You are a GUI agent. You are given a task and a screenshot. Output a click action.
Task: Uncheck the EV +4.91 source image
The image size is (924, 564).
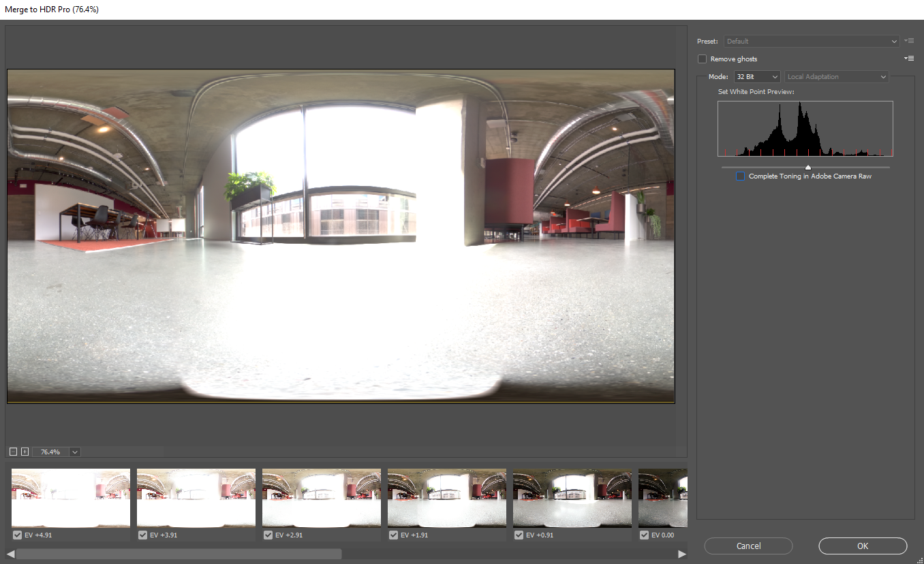pos(17,535)
